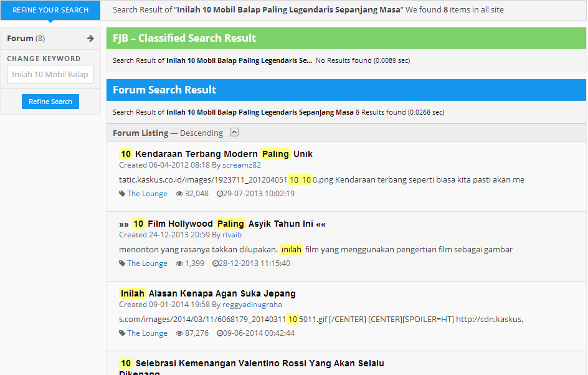Open The Lounge link under Suka Jepang thread
The height and width of the screenshot is (375, 588).
click(147, 333)
